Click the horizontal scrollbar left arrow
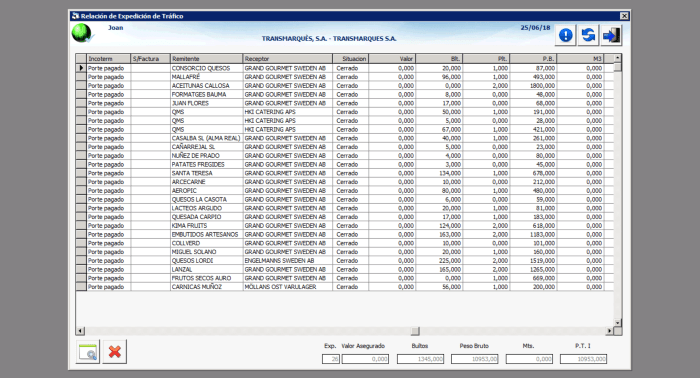Screen dimensions: 700x378 coord(80,331)
